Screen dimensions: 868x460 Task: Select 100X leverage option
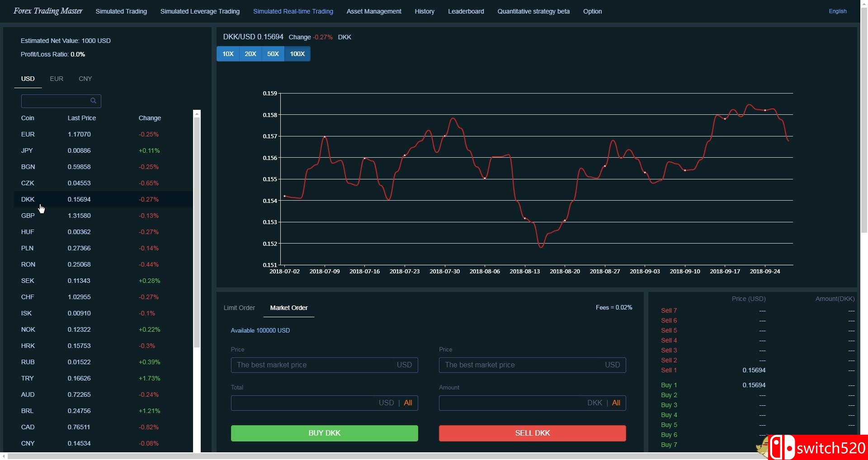[x=297, y=54]
